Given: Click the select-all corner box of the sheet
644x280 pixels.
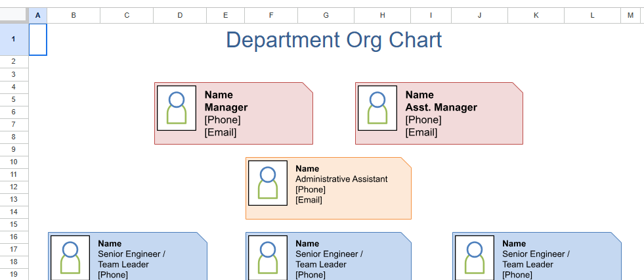Looking at the screenshot, I should tap(14, 15).
